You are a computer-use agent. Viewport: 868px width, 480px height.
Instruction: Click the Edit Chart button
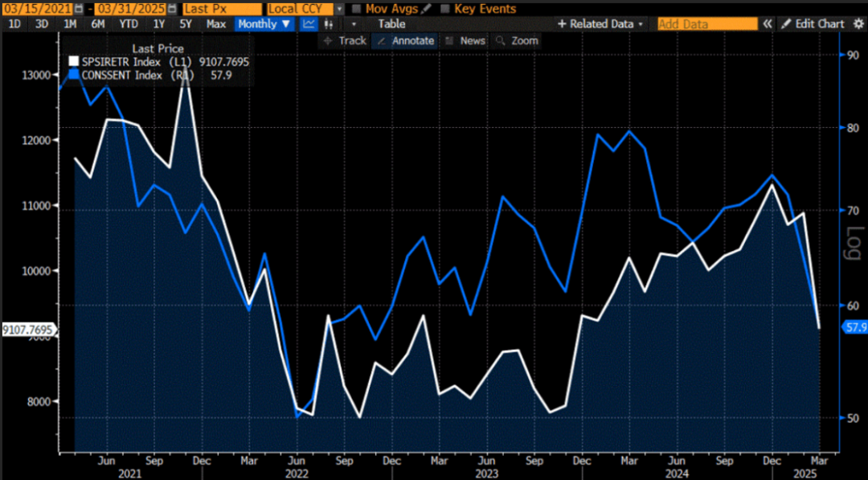[x=813, y=24]
